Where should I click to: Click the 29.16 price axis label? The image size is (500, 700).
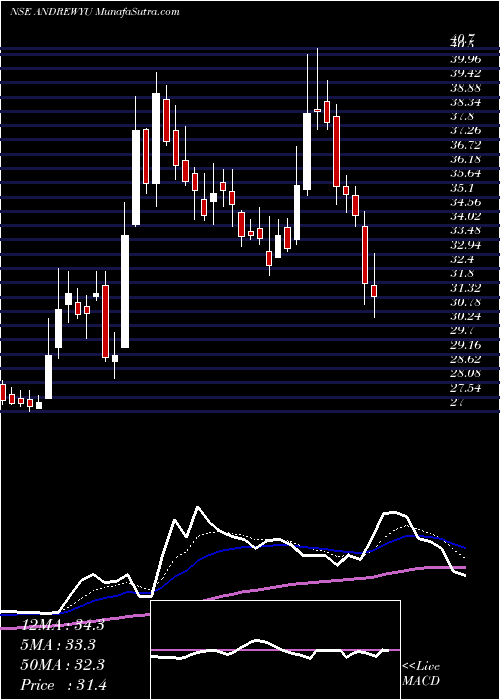click(x=466, y=345)
